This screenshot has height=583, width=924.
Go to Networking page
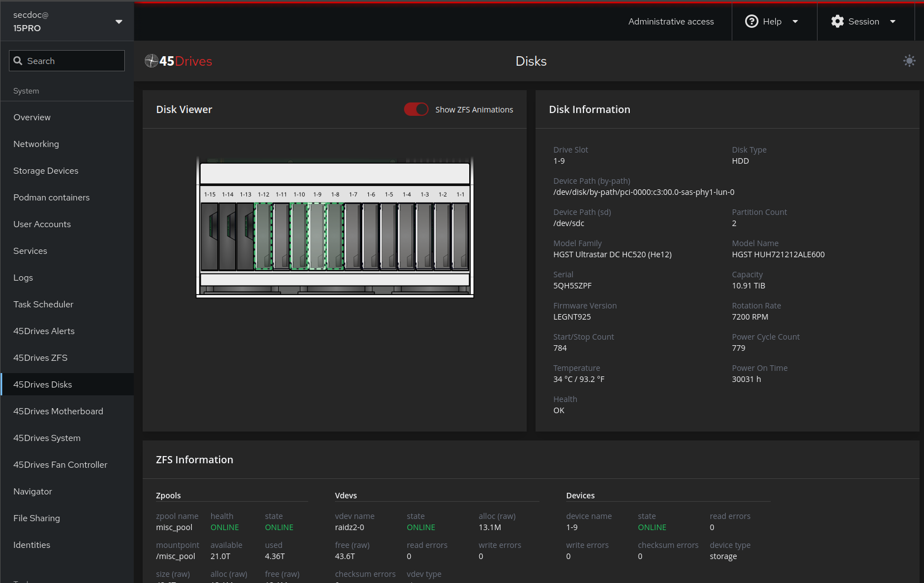pos(67,144)
